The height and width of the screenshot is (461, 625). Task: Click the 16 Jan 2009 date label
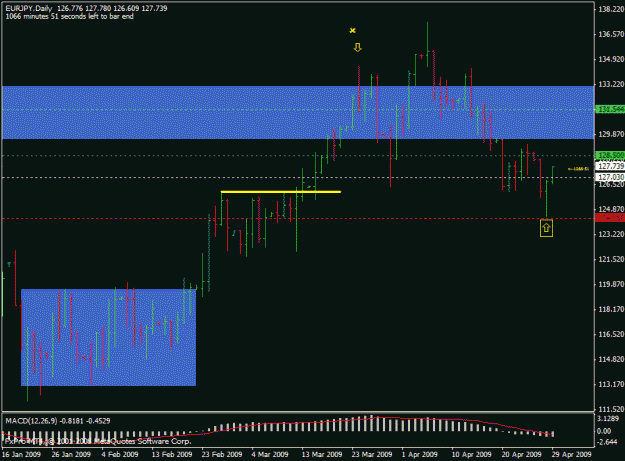[x=22, y=454]
